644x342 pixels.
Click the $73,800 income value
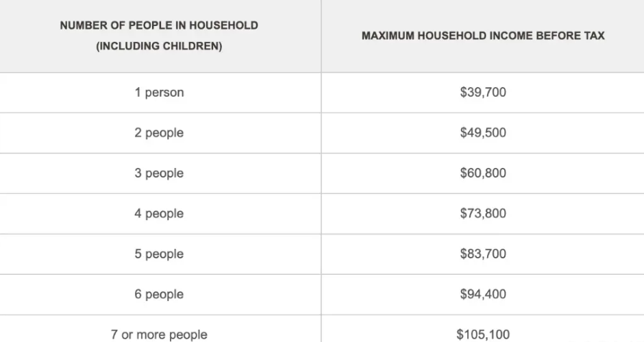pos(483,213)
